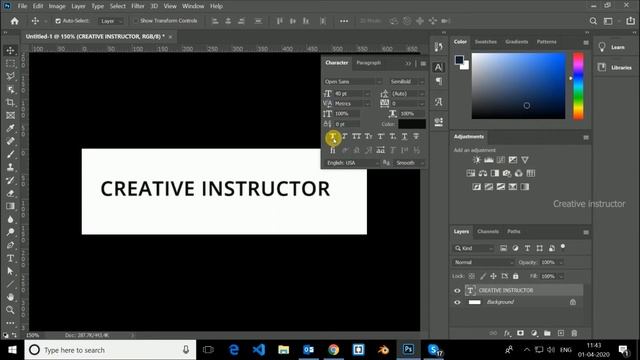Select the Move tool in the toolbar

(10, 51)
